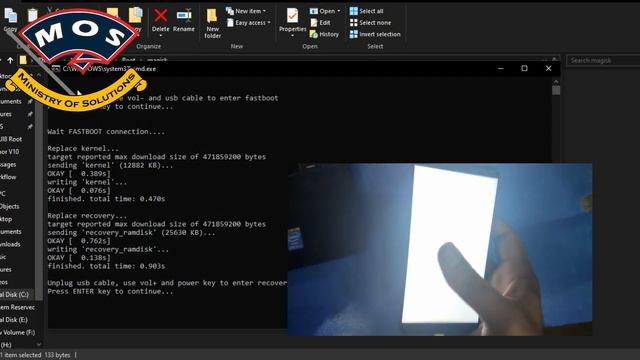This screenshot has height=360, width=640.
Task: Open the Delete button dropdown arrow
Action: (161, 36)
